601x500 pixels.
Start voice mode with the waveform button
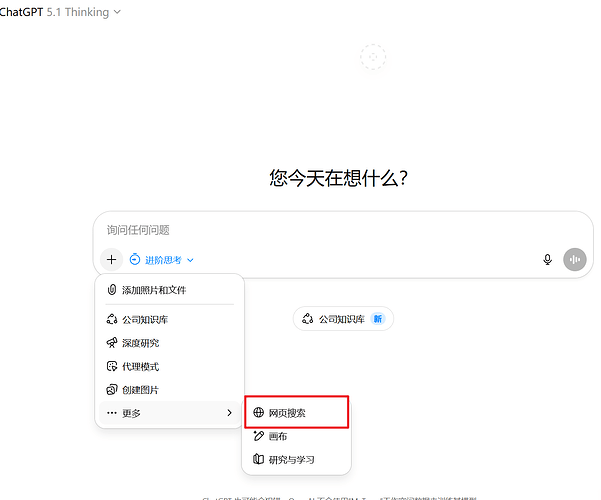(x=575, y=260)
